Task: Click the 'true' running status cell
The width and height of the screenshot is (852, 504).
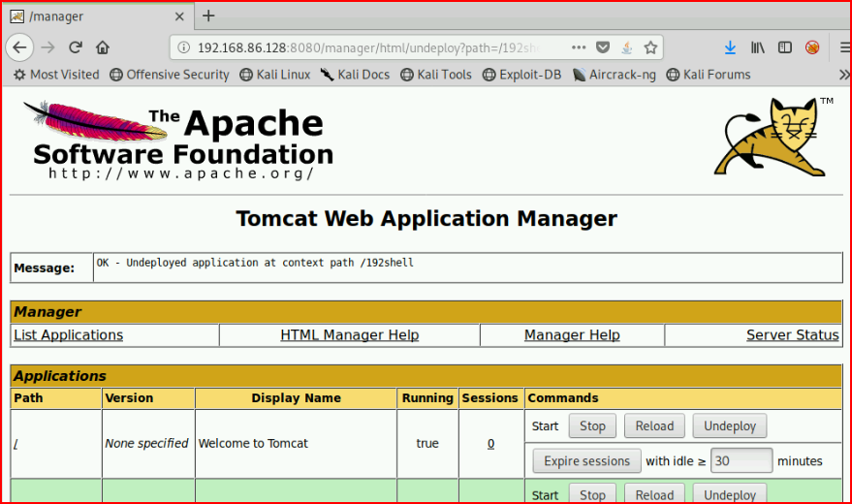Action: (x=427, y=444)
